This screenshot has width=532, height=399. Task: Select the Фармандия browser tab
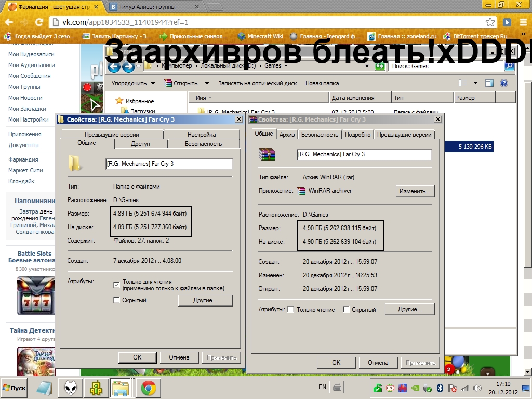tap(54, 6)
